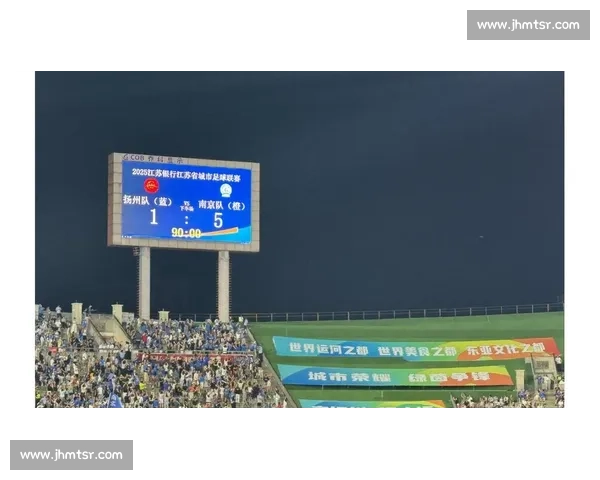Viewport: 600px width, 480px height.
Task: Click the 绿茵争锋 banner text
Action: 449,378
